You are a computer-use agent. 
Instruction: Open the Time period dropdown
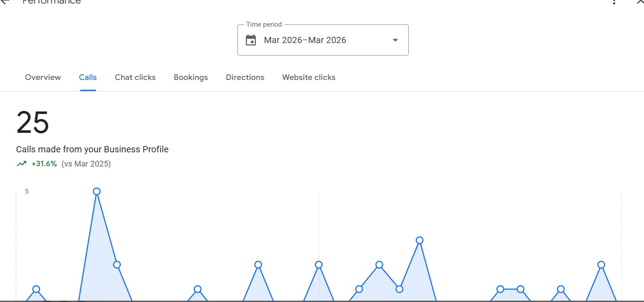323,40
